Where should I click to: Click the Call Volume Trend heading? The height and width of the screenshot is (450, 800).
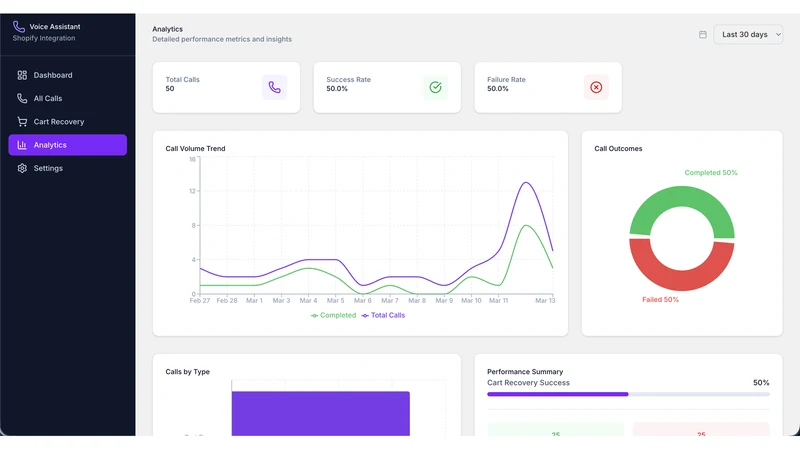195,148
